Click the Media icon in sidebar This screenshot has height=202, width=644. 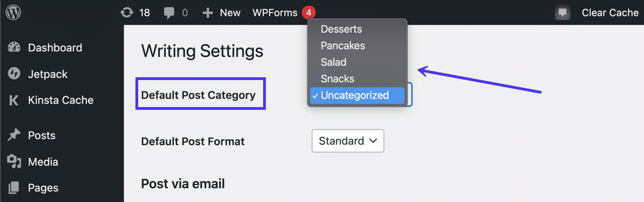click(x=14, y=162)
